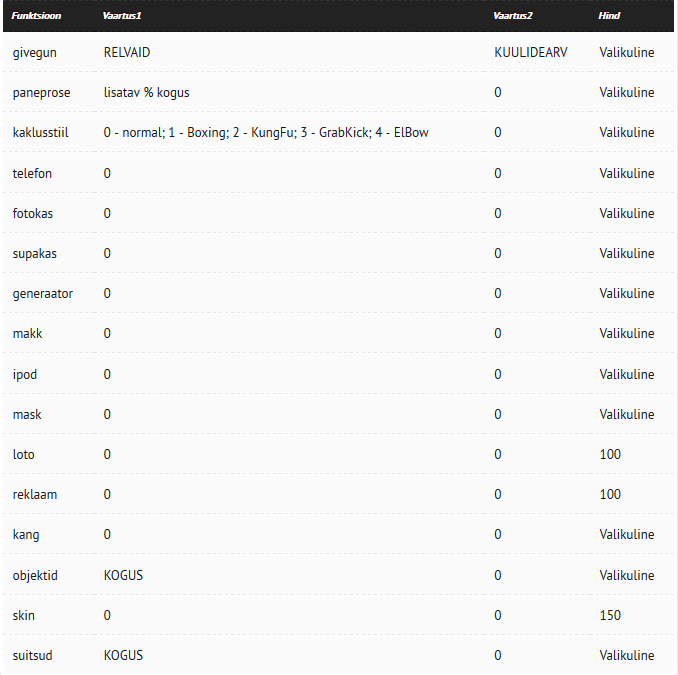
Task: Select the givegun function row
Action: [x=338, y=52]
